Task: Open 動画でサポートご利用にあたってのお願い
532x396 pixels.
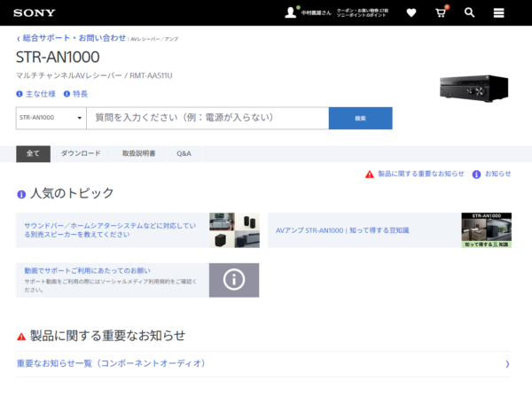Action: click(x=87, y=270)
